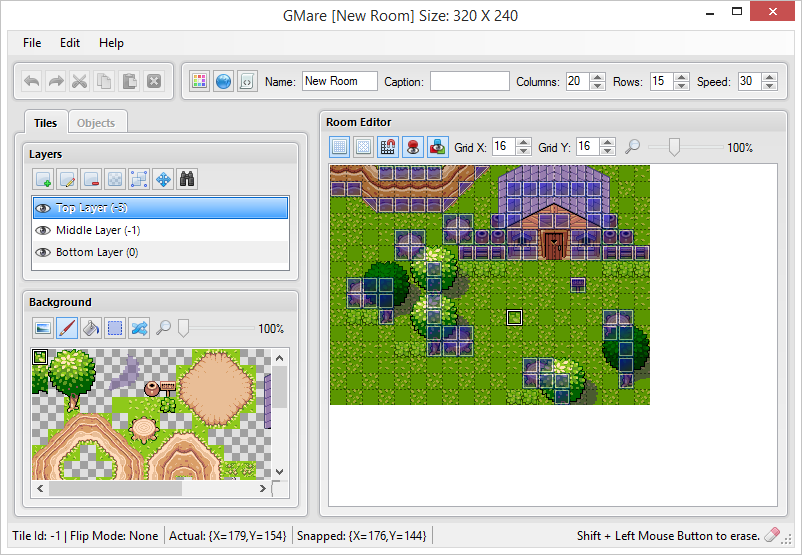Click the Paste clipboard icon
This screenshot has width=802, height=555.
pos(129,81)
